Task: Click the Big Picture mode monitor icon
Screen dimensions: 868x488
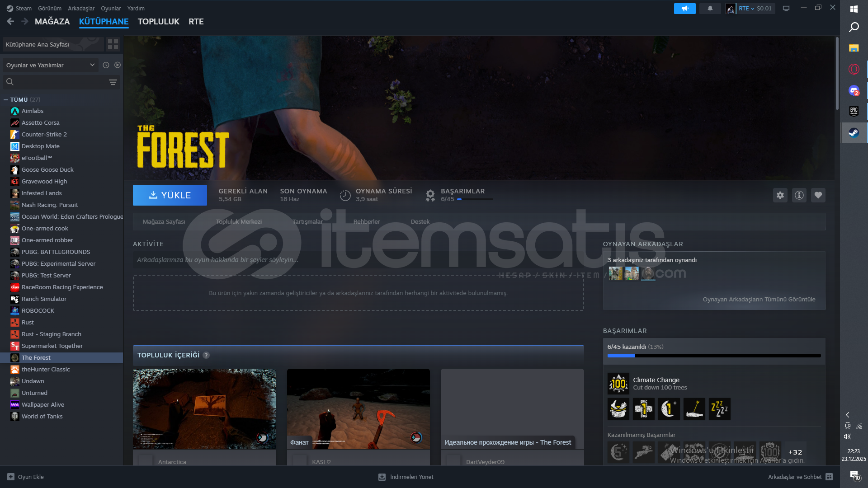Action: coord(786,9)
